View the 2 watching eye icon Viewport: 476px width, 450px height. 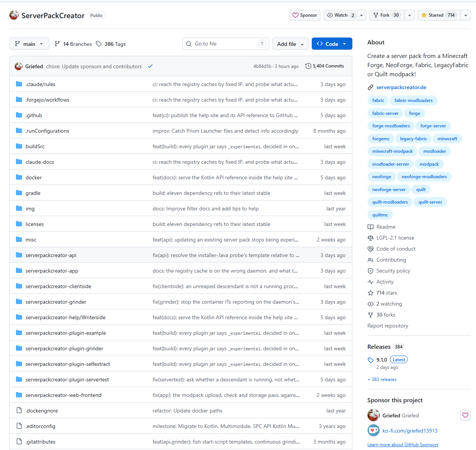[371, 304]
